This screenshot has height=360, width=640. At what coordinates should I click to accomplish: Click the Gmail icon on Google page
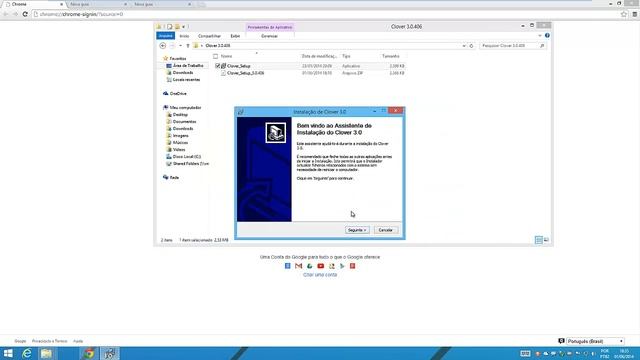pyautogui.click(x=299, y=266)
